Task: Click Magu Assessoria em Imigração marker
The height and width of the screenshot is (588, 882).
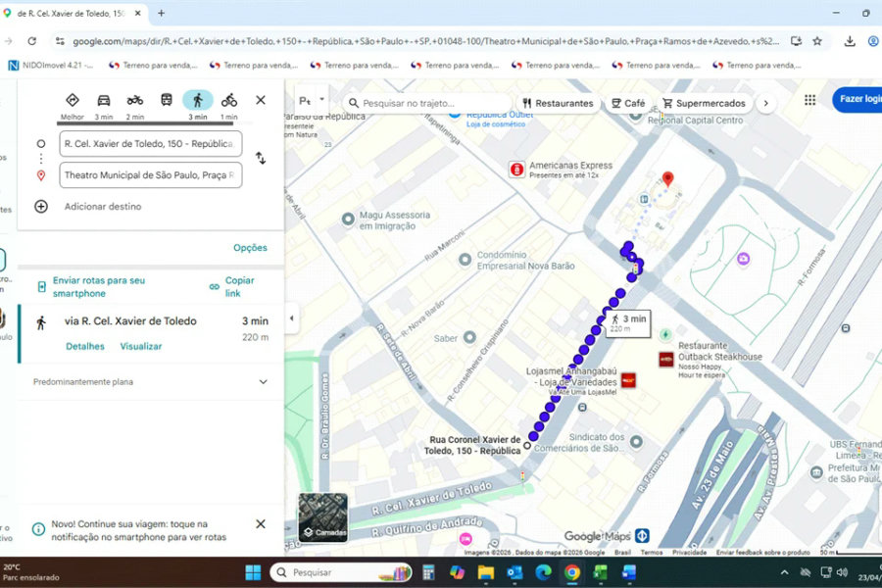Action: coord(348,219)
